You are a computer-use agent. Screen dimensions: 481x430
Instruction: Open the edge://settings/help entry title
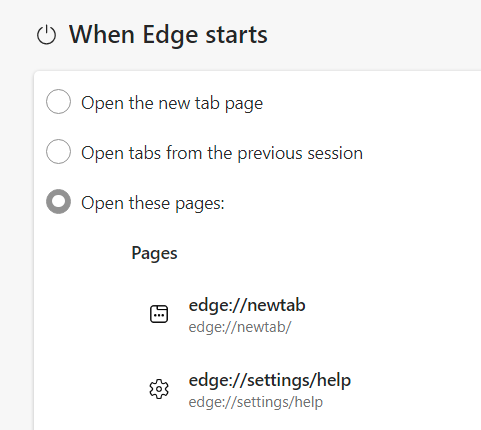point(270,380)
